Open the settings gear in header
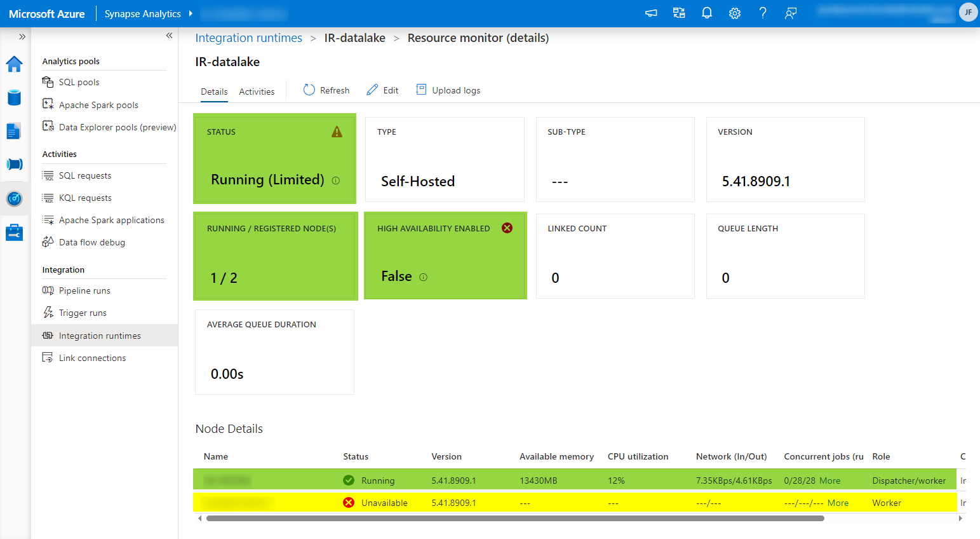The image size is (980, 539). coord(735,13)
